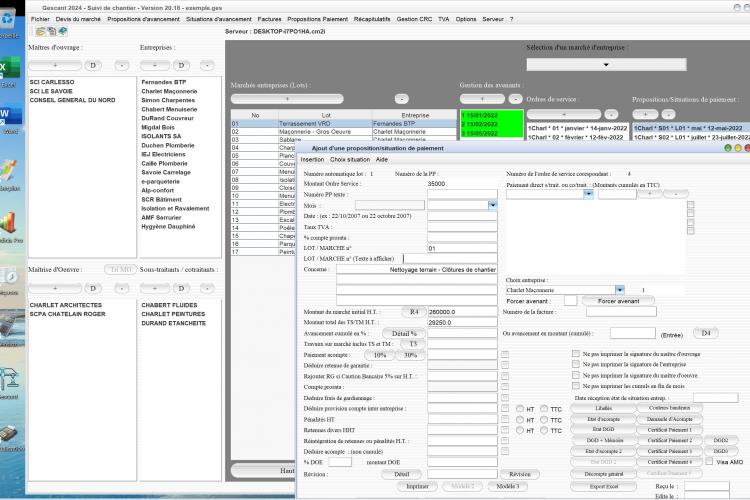This screenshot has height=500, width=750.
Task: Select Simon Charpentes in the Entreprises list
Action: pyautogui.click(x=168, y=100)
